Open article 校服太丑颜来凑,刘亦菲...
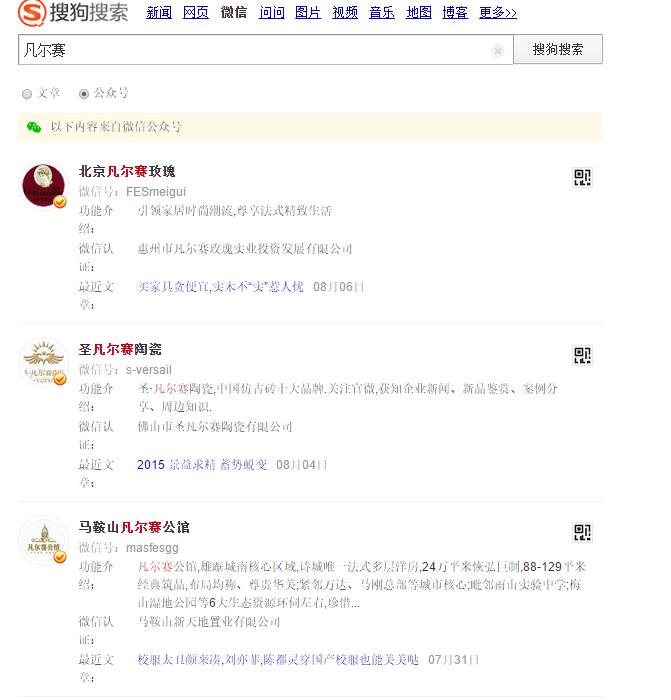671x700 pixels. pyautogui.click(x=278, y=659)
